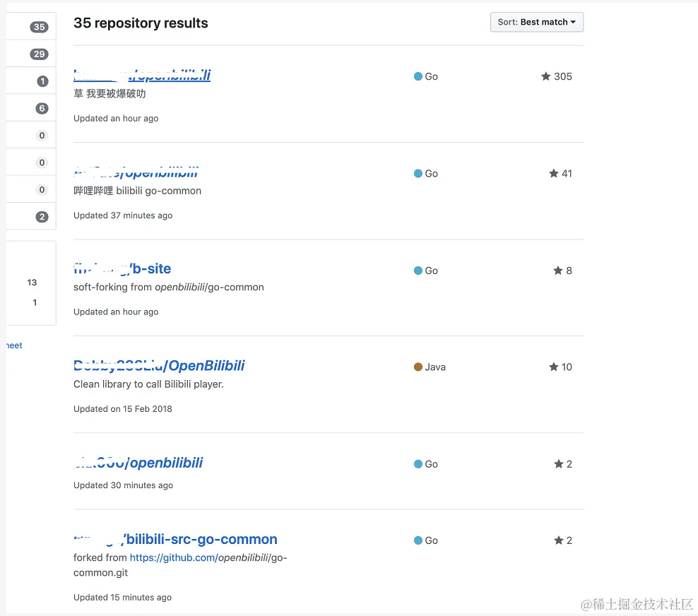Click the star icon next to the 305 count

tap(544, 76)
